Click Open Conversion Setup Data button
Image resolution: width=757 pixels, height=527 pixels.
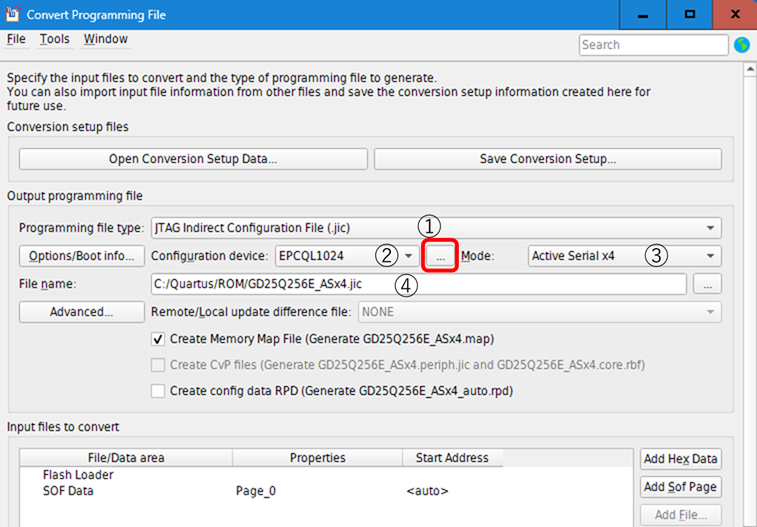click(x=193, y=159)
